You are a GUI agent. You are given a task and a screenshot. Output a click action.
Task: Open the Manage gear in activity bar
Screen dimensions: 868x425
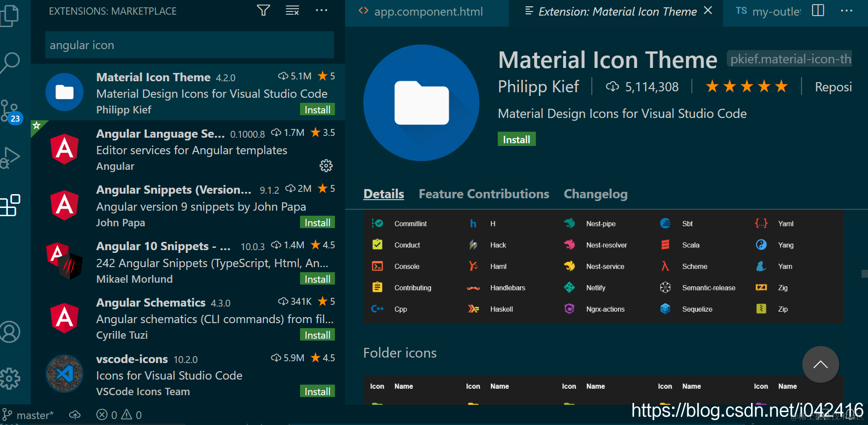(x=10, y=379)
